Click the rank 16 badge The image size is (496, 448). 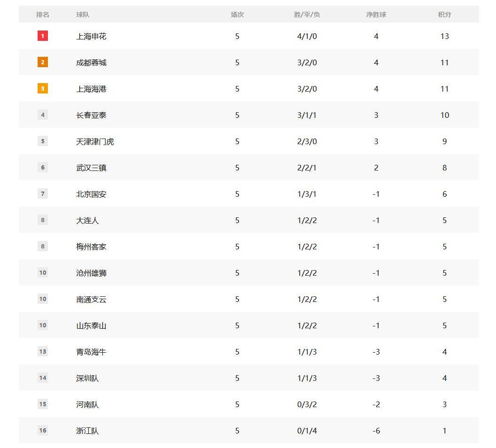[43, 430]
